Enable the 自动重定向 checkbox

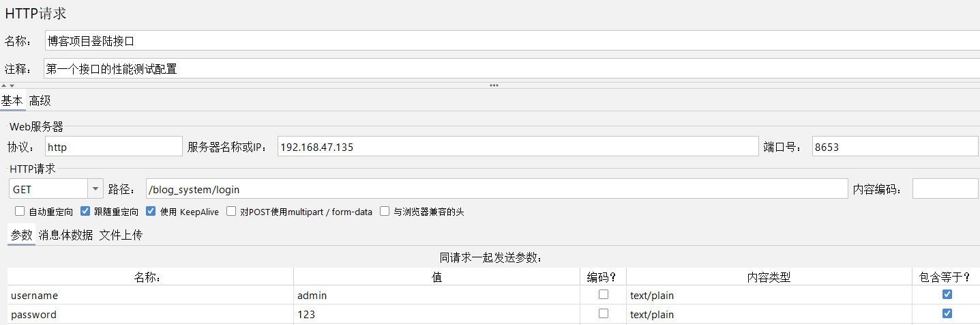pos(20,211)
